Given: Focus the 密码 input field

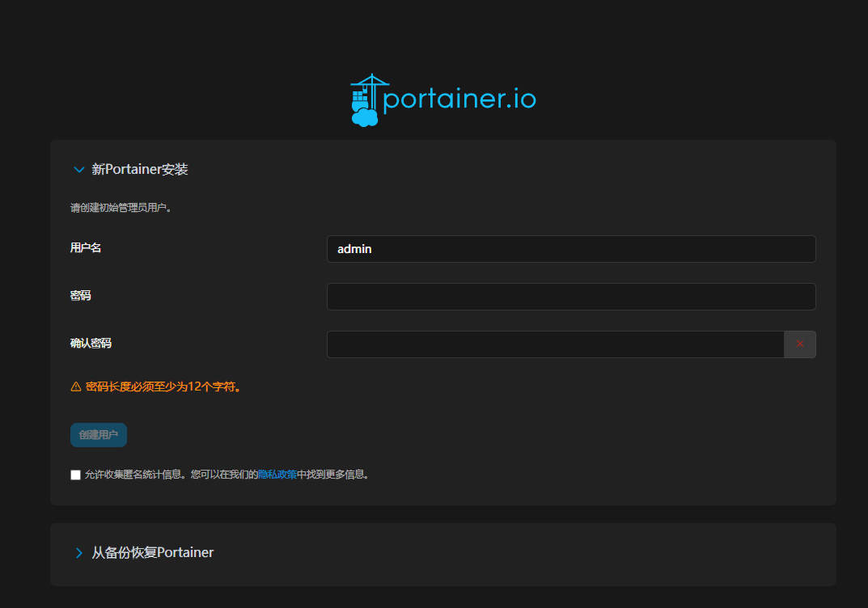Looking at the screenshot, I should click(x=571, y=297).
